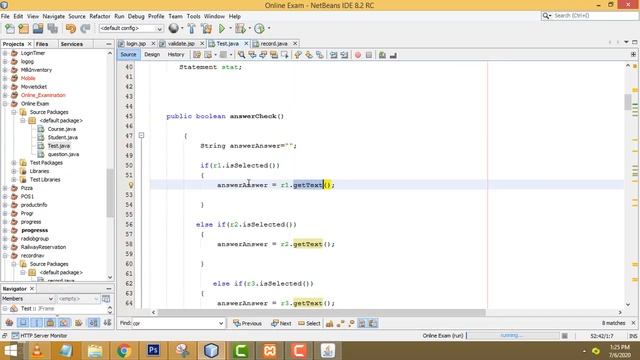This screenshot has width=640, height=360.
Task: Collapse the code fold at line 47
Action: [x=141, y=135]
